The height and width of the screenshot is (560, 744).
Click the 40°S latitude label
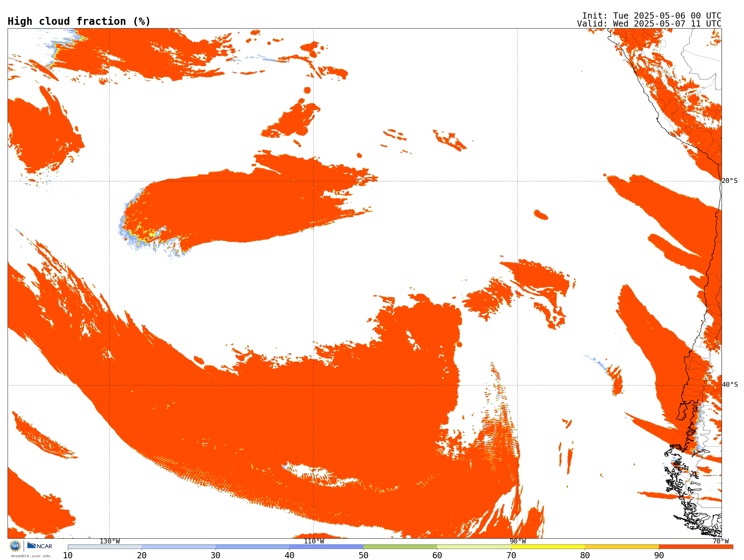pos(730,385)
